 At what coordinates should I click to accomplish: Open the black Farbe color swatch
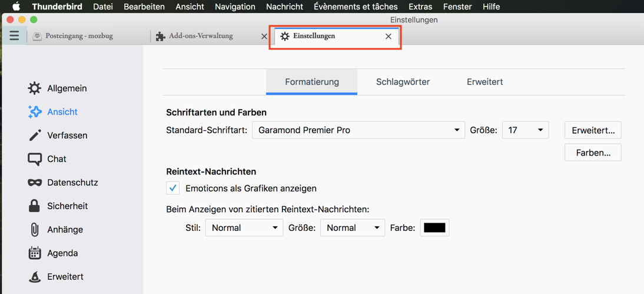pos(434,228)
